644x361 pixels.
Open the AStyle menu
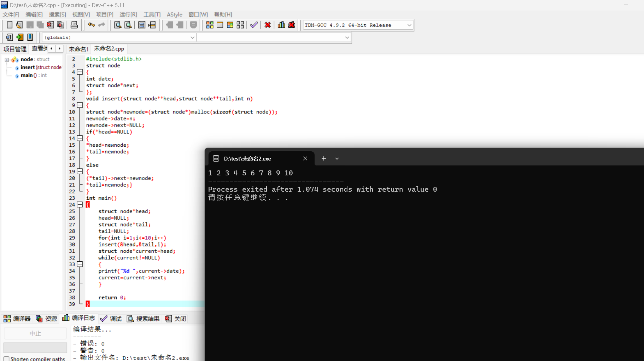[x=175, y=14]
